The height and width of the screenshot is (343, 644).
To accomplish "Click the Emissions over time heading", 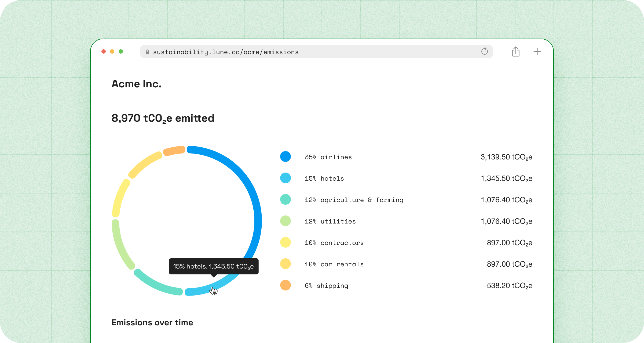I will [x=152, y=323].
